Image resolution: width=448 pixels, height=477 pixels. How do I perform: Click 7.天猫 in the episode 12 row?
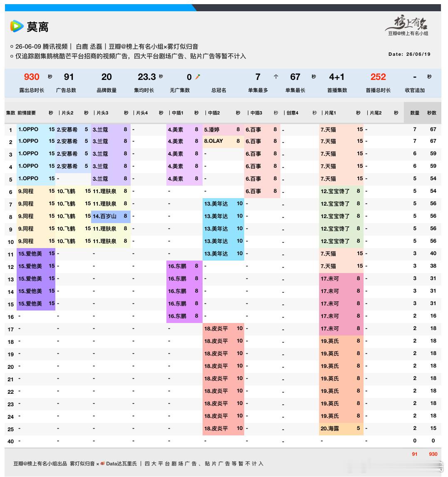tap(328, 266)
